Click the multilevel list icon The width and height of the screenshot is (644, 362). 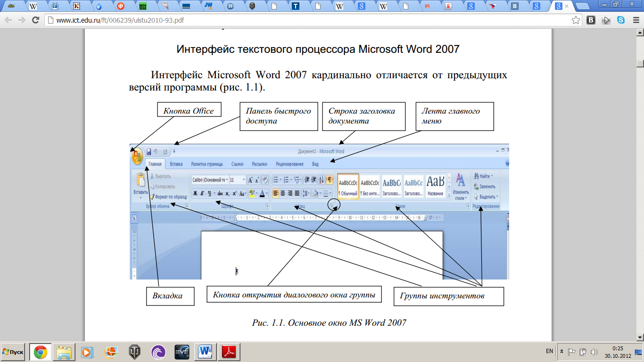click(297, 180)
